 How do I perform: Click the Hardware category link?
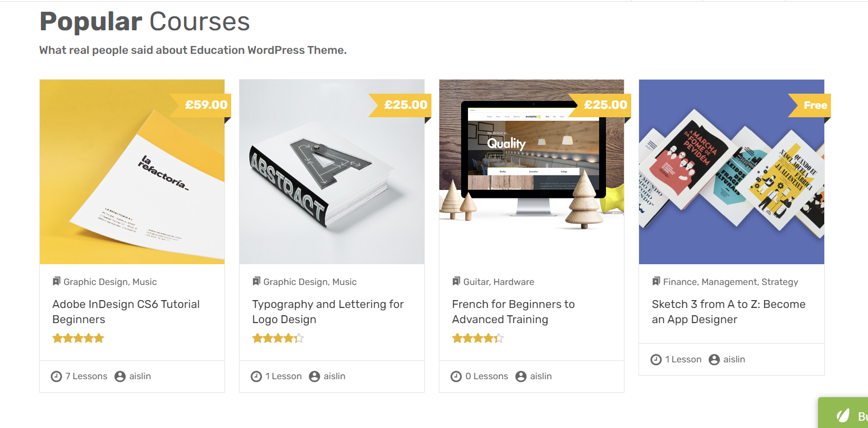coord(514,282)
